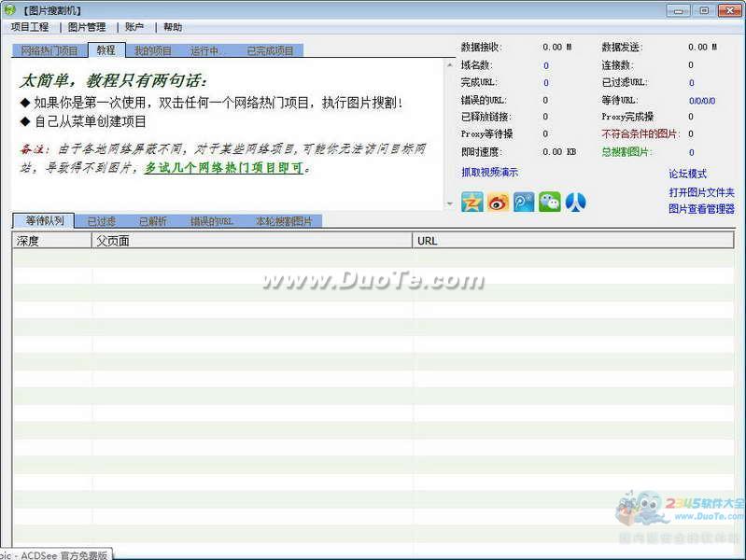Launch 图片查看管理器 link
Viewport: 746px width, 560px height.
(701, 209)
